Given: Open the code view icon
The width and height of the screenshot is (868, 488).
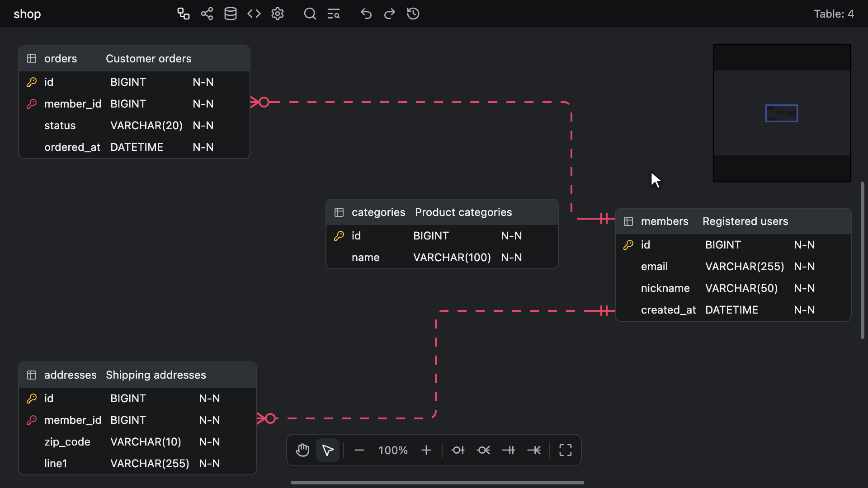Looking at the screenshot, I should (254, 14).
